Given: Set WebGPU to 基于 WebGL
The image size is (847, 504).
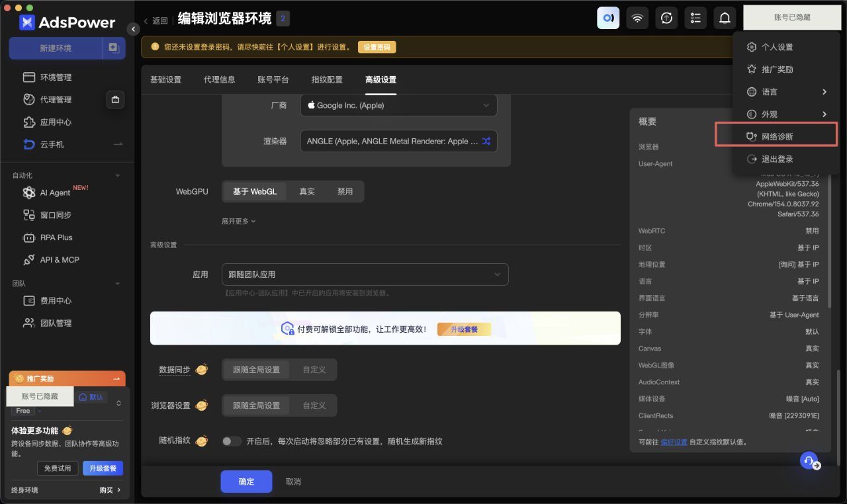Looking at the screenshot, I should 255,192.
